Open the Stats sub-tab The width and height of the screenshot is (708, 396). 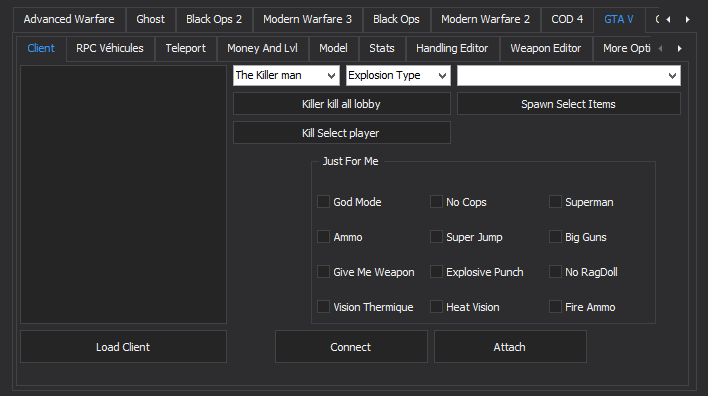pos(382,48)
